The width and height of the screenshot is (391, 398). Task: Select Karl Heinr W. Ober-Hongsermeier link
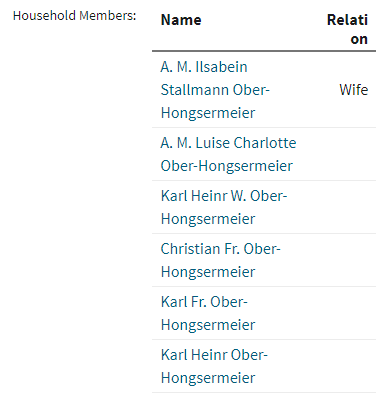(x=224, y=207)
